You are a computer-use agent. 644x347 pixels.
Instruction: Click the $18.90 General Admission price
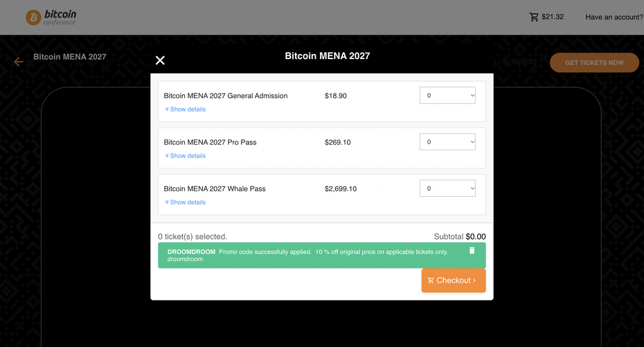coord(336,96)
